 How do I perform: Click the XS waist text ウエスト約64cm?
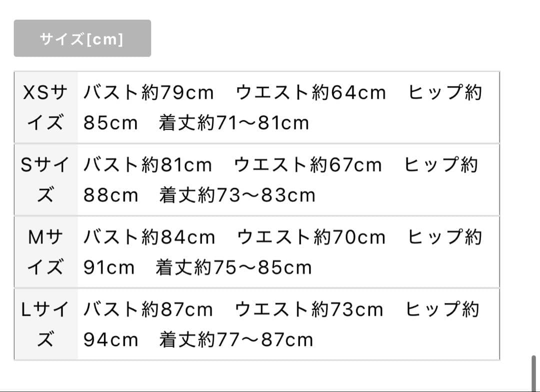point(311,92)
